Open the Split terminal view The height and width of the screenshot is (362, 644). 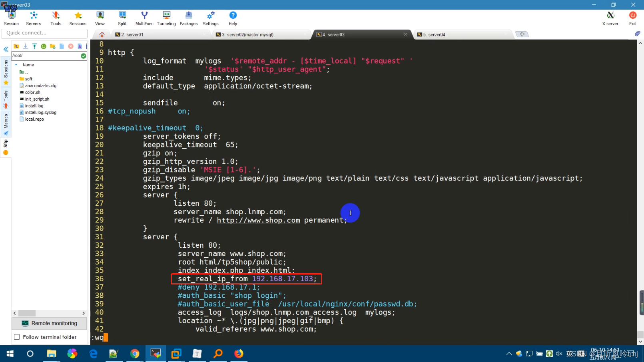122,18
